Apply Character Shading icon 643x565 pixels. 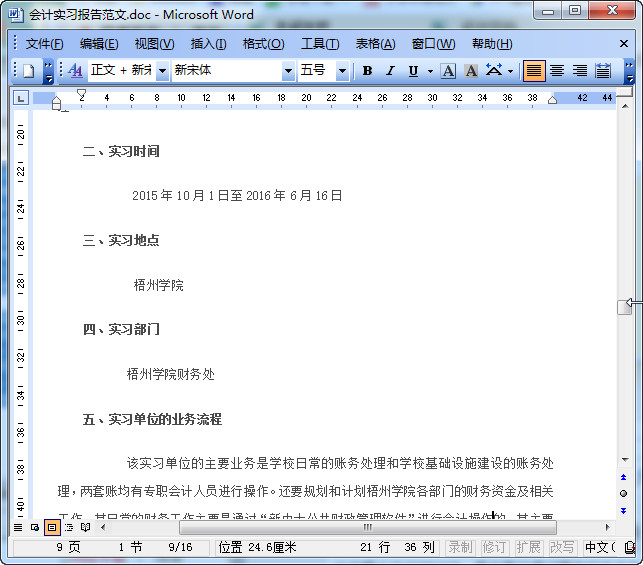471,71
